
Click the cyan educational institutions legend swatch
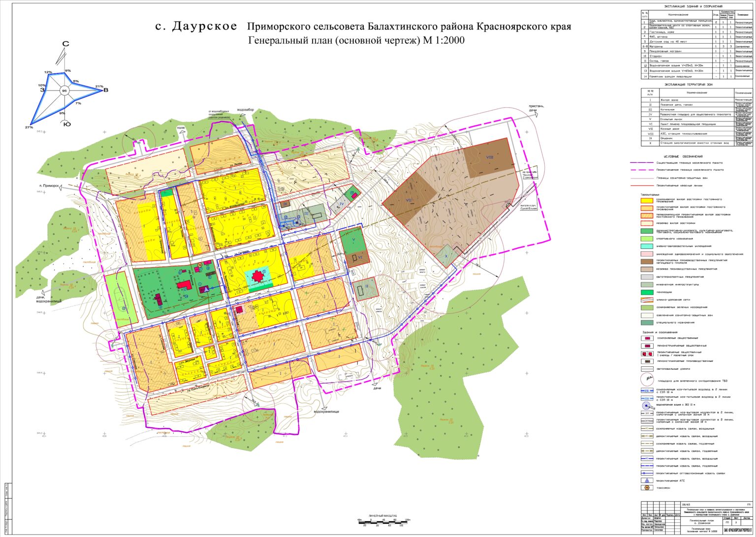click(x=647, y=246)
